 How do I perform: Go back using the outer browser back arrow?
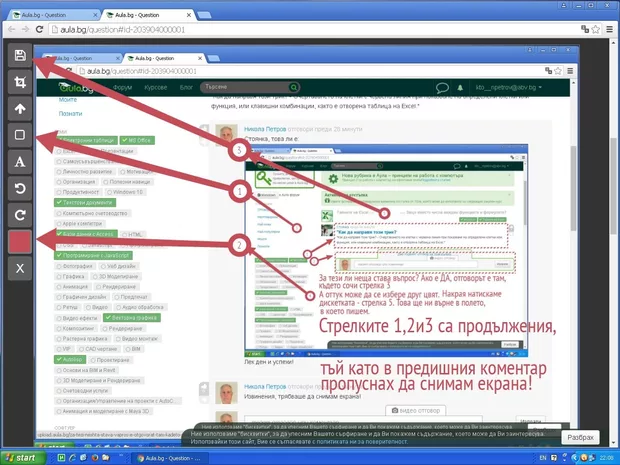point(11,29)
